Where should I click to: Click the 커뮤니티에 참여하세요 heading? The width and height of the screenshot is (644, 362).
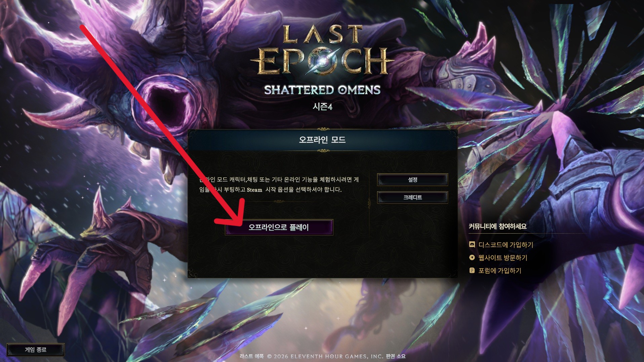pos(497,226)
